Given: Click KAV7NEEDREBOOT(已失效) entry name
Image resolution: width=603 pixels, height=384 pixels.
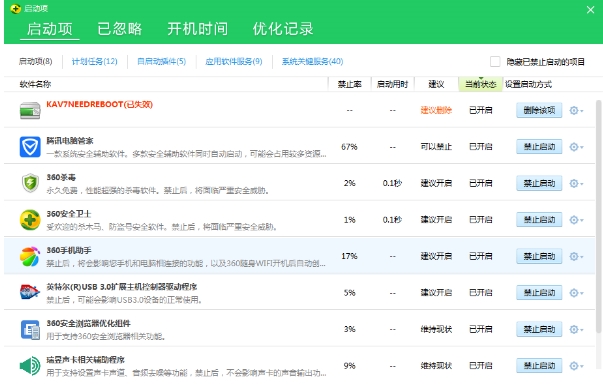Looking at the screenshot, I should (x=100, y=105).
